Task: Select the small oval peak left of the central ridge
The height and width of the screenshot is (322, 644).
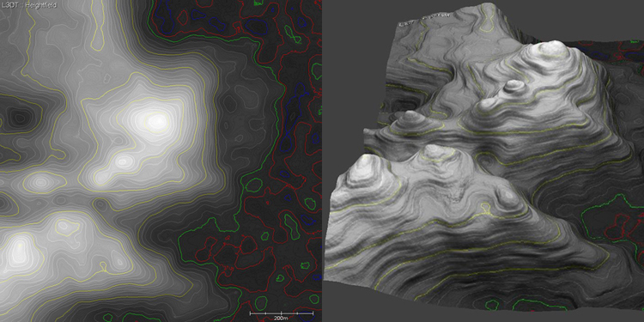Action: click(x=39, y=180)
